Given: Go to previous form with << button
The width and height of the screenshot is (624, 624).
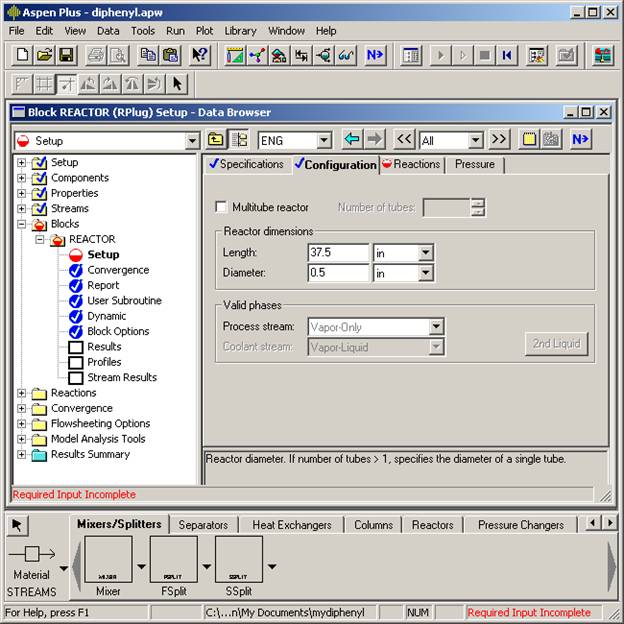Looking at the screenshot, I should [403, 141].
